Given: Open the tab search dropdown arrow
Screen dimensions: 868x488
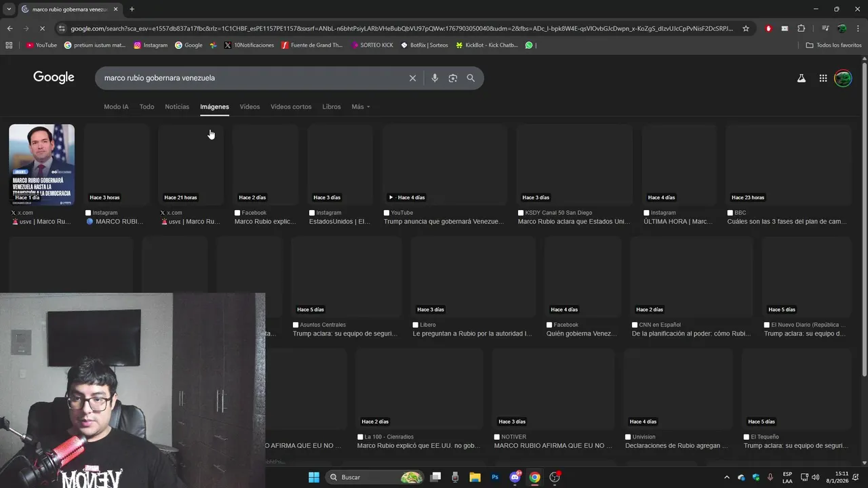Looking at the screenshot, I should coord(8,9).
